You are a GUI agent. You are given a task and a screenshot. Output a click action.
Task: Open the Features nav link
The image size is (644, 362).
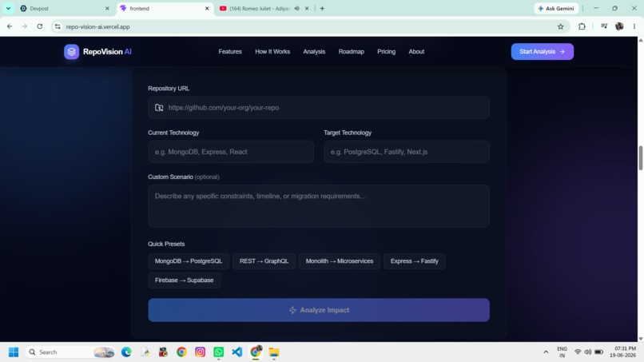coord(230,52)
